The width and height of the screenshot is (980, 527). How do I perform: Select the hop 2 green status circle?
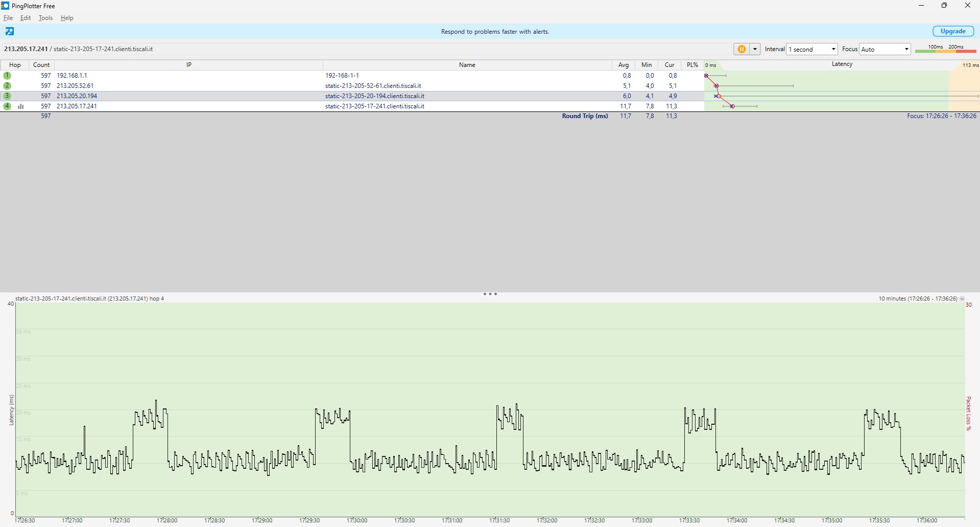(7, 86)
